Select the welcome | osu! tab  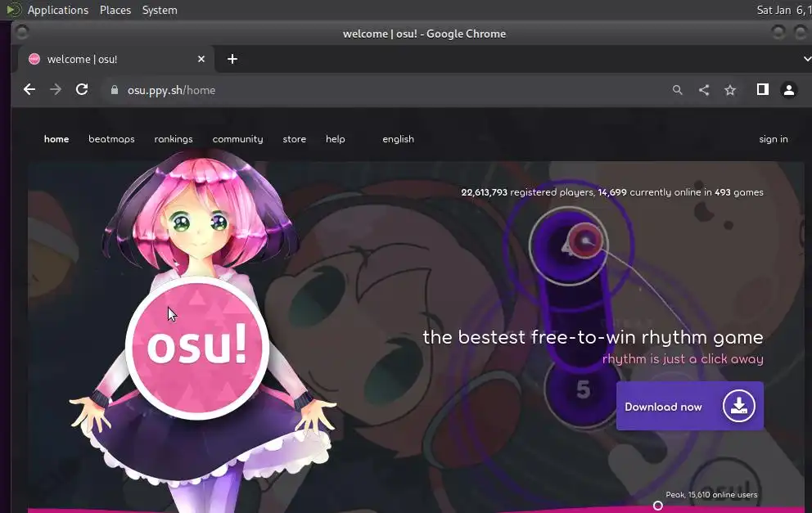[x=116, y=59]
